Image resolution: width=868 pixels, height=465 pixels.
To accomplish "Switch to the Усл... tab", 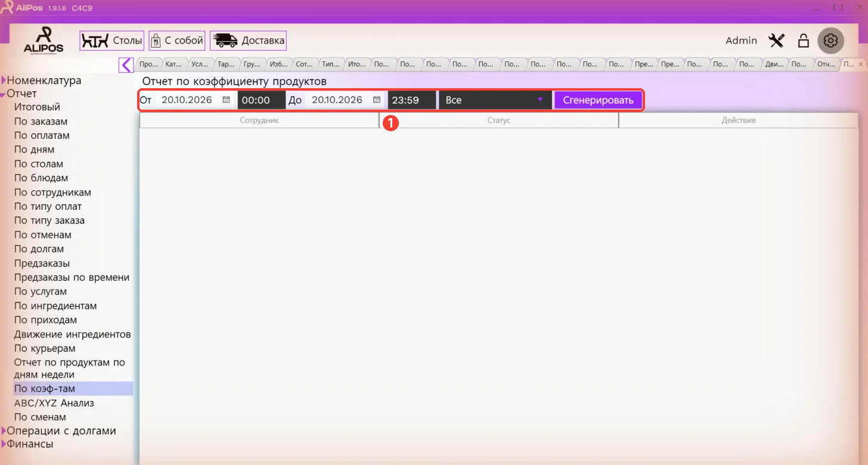I will coord(201,64).
